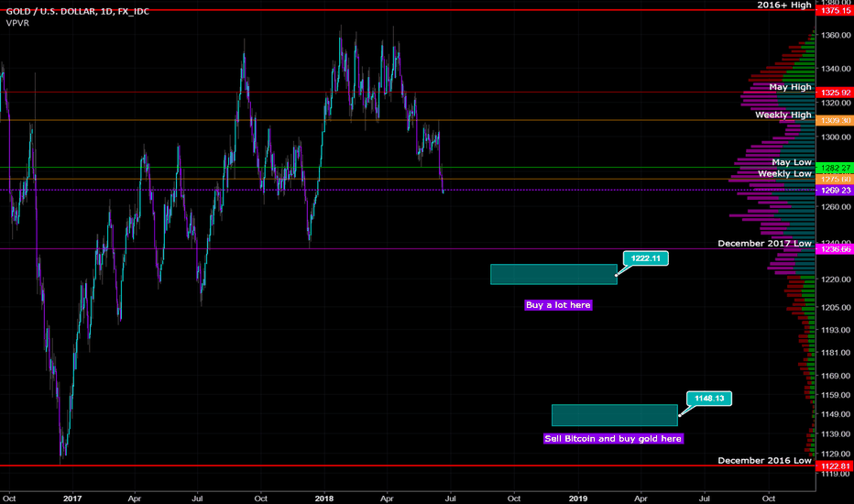Screen dimensions: 854x504
Task: Click the 1139.00 price scale value
Action: click(836, 434)
